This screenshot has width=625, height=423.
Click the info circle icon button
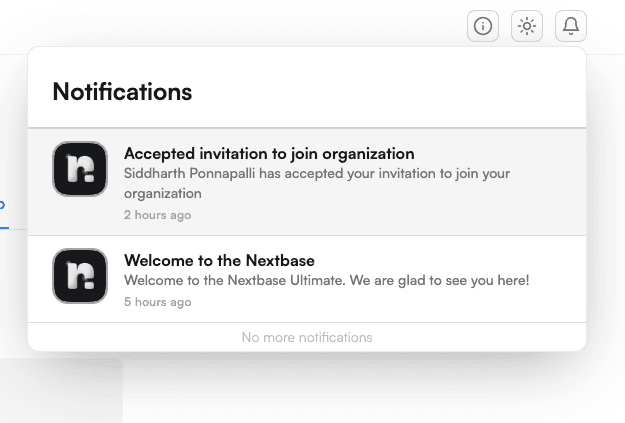click(x=483, y=26)
